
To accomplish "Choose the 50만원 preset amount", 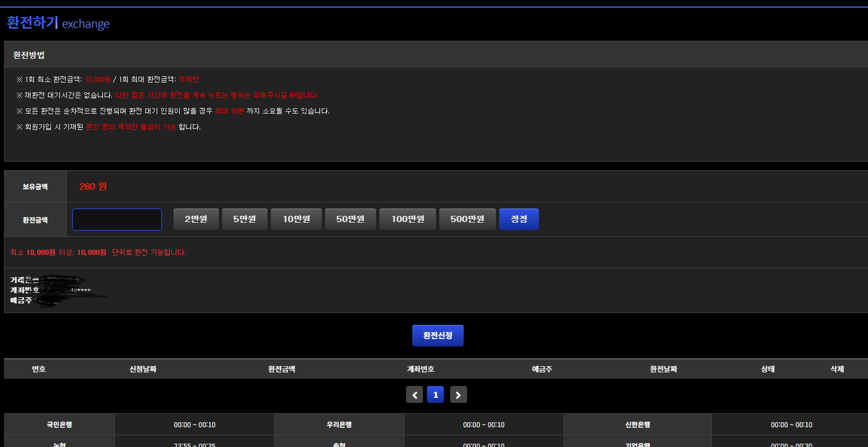I will pyautogui.click(x=350, y=219).
